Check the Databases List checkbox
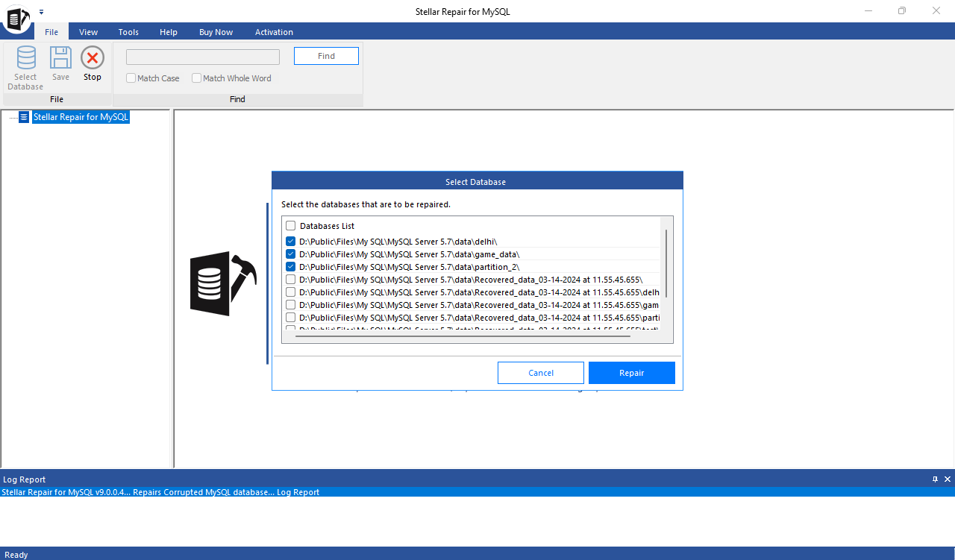Screen dimensions: 955x560 tap(291, 226)
